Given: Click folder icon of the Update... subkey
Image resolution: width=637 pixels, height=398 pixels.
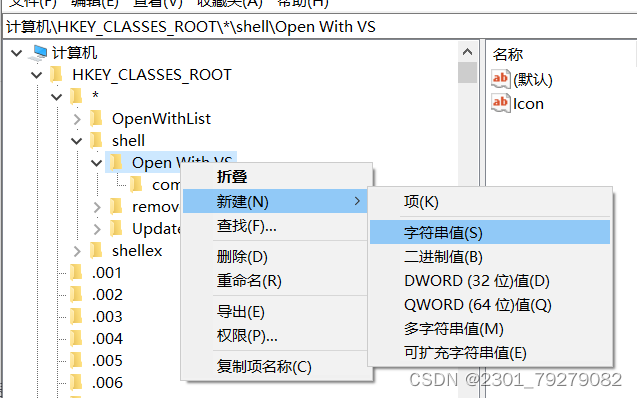Looking at the screenshot, I should click(116, 229).
